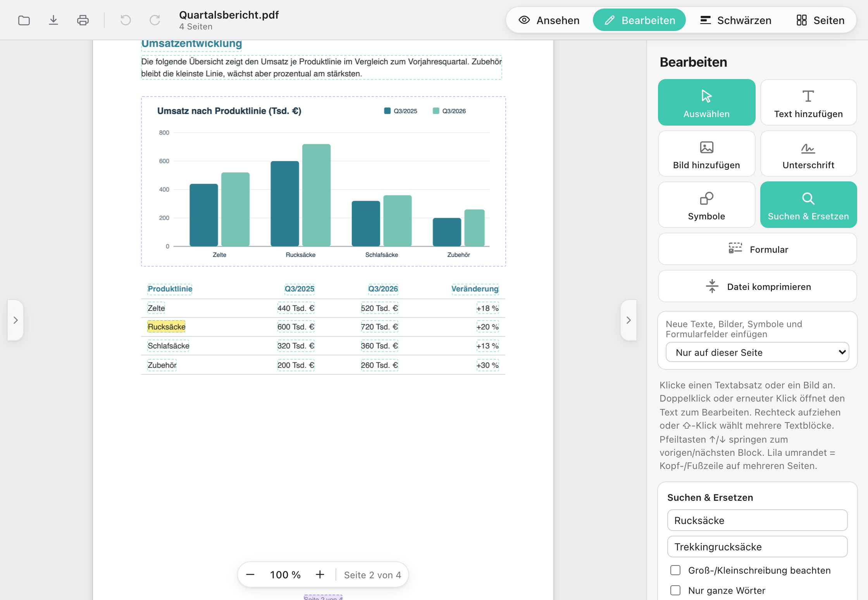Image resolution: width=868 pixels, height=600 pixels.
Task: Collapse the right panel with chevron
Action: click(x=629, y=320)
